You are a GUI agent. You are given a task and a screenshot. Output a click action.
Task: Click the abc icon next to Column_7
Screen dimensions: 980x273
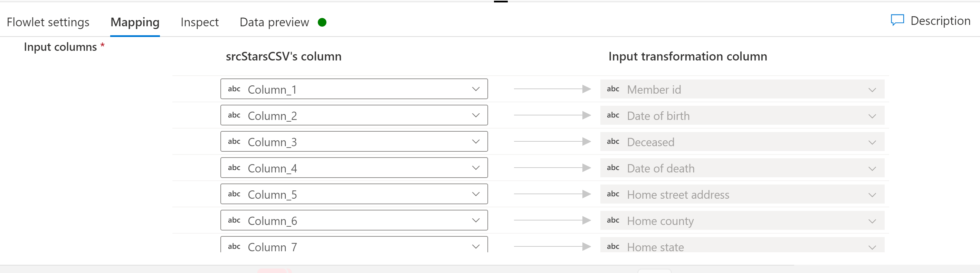tap(234, 246)
